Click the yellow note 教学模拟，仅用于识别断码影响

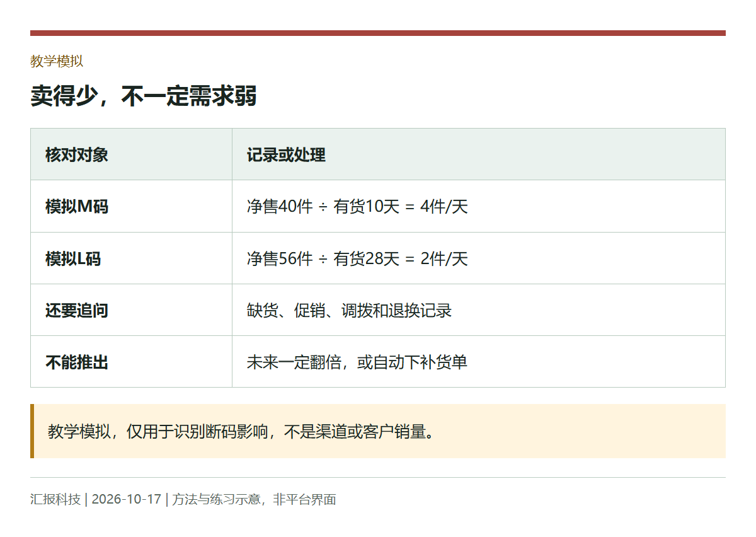[378, 431]
